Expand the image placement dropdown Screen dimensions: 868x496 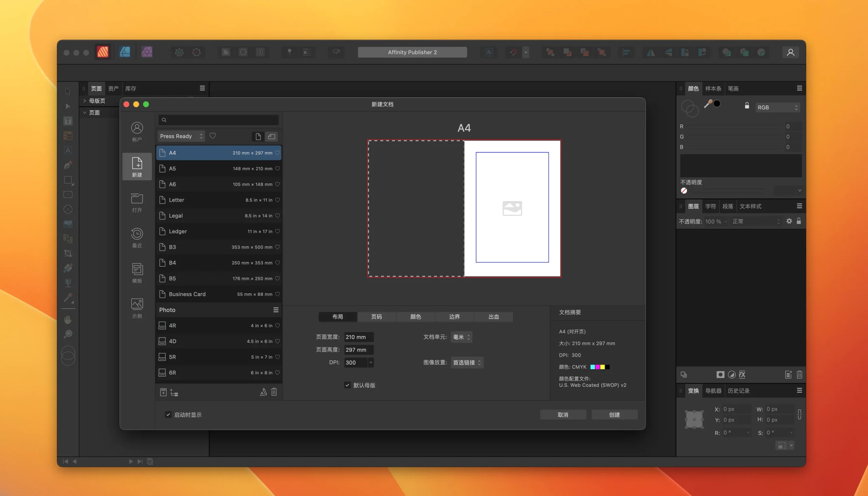point(466,362)
